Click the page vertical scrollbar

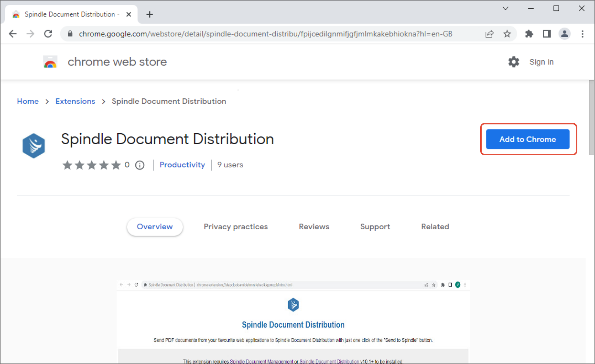591,117
